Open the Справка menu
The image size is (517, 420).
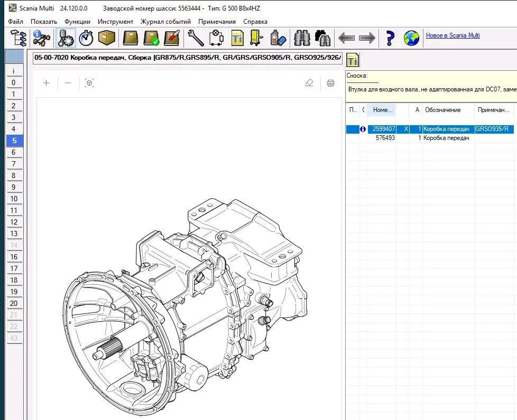(255, 22)
